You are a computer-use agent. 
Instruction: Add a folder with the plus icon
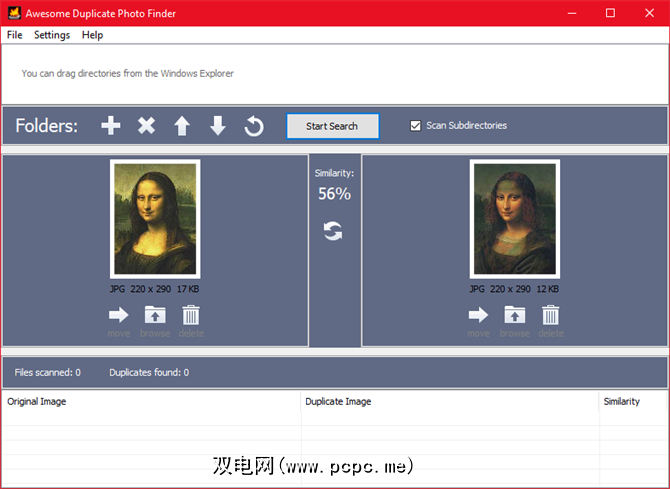click(111, 126)
